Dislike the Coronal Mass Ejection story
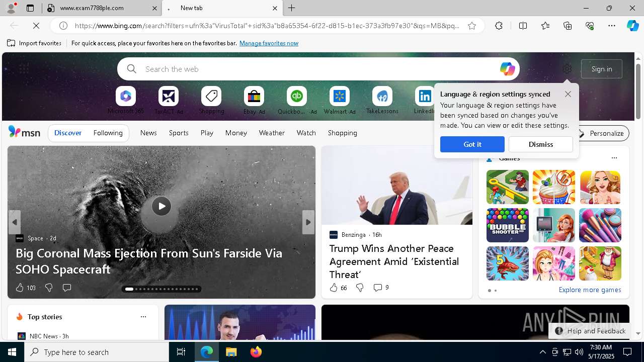 pos(49,288)
